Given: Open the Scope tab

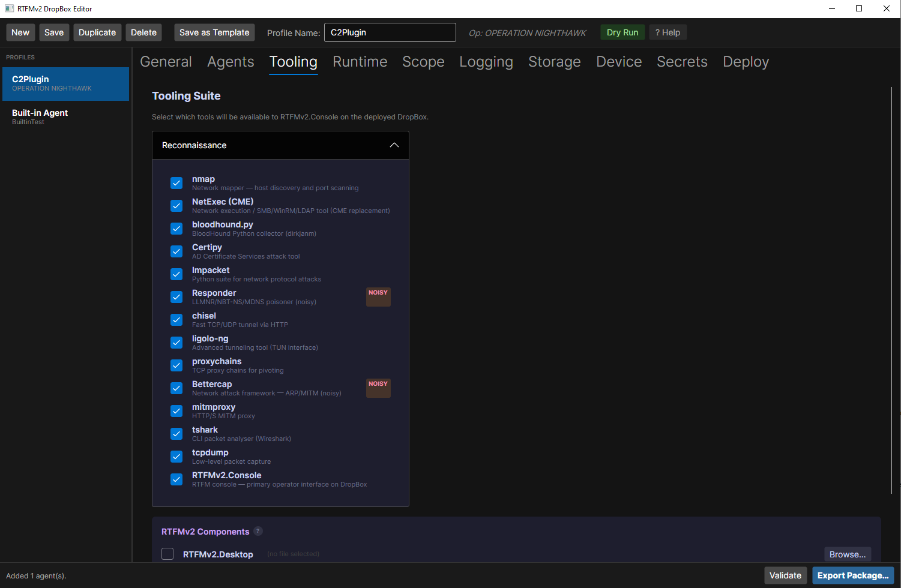Looking at the screenshot, I should [x=423, y=62].
